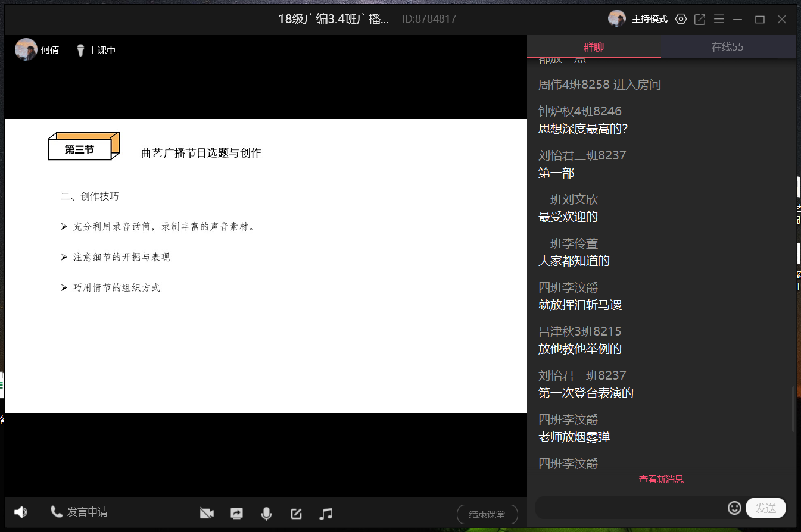Image resolution: width=801 pixels, height=532 pixels.
Task: Toggle the speaker volume icon
Action: (21, 512)
